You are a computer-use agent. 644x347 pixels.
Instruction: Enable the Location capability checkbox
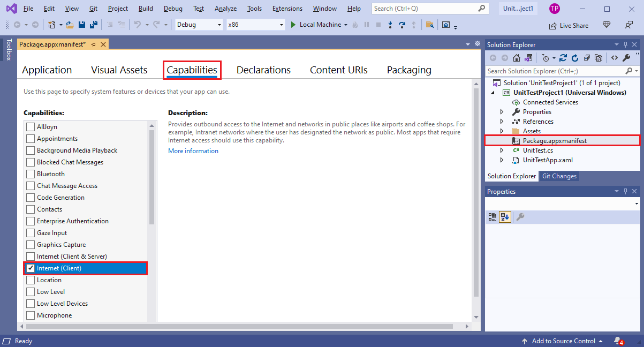pyautogui.click(x=31, y=280)
